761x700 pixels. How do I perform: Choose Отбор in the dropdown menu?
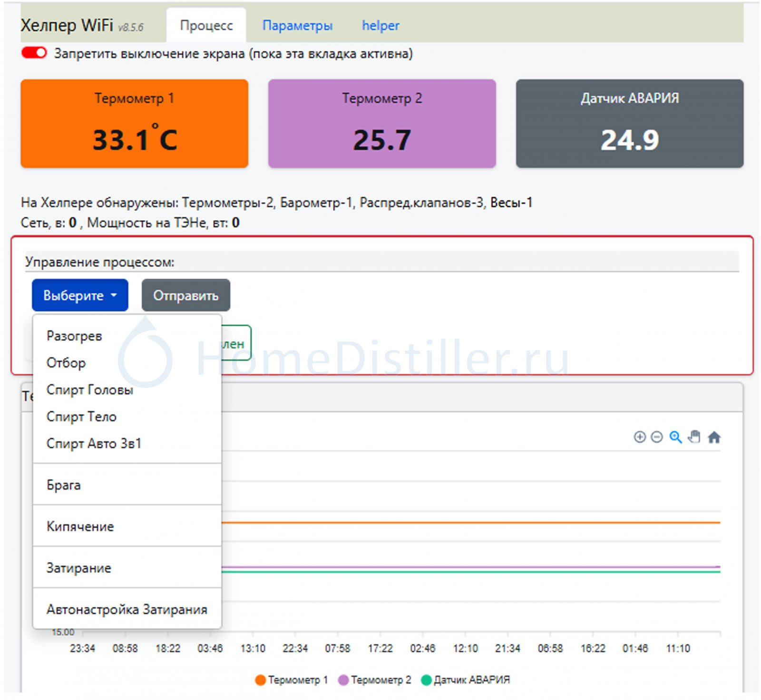click(127, 363)
